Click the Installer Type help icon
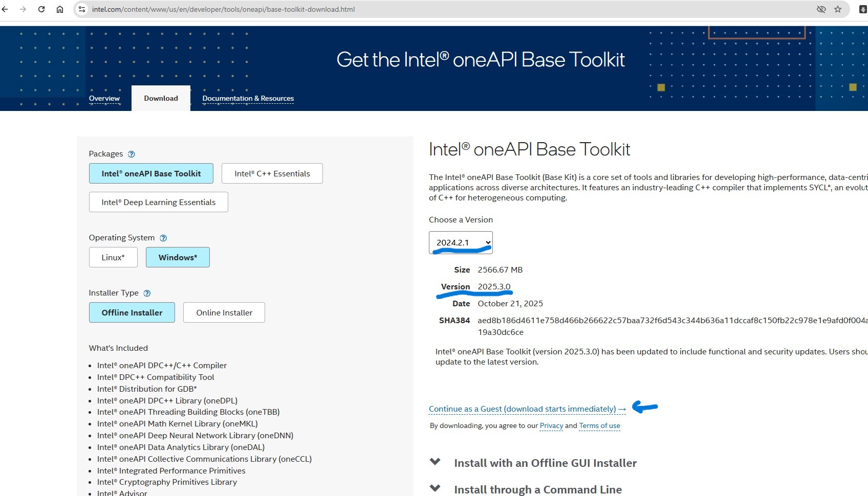Screen dimensions: 868x496 tap(147, 293)
